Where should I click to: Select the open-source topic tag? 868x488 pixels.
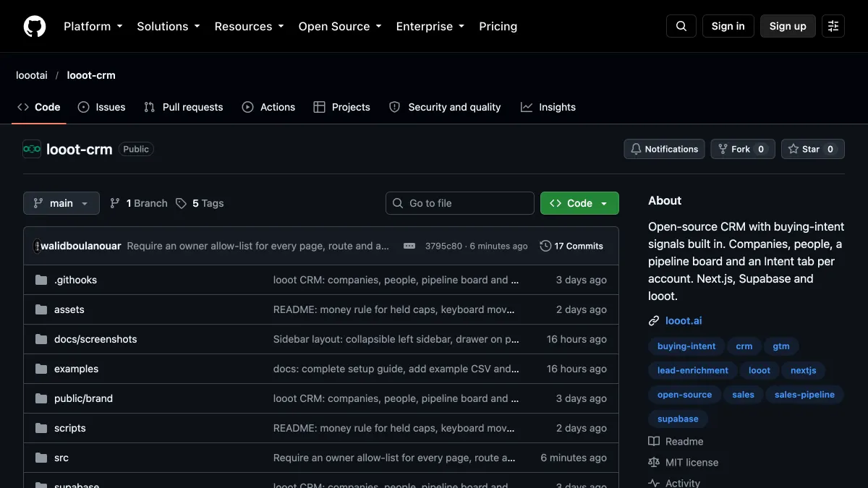(x=684, y=395)
